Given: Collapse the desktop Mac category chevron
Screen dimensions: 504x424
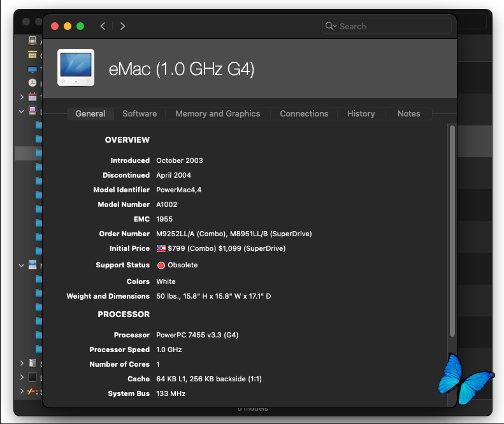Looking at the screenshot, I should [22, 111].
